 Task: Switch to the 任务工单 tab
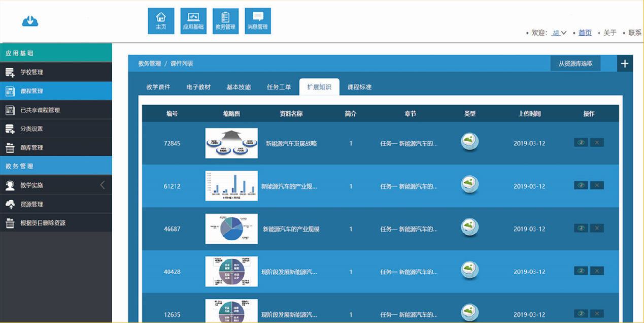tap(279, 87)
